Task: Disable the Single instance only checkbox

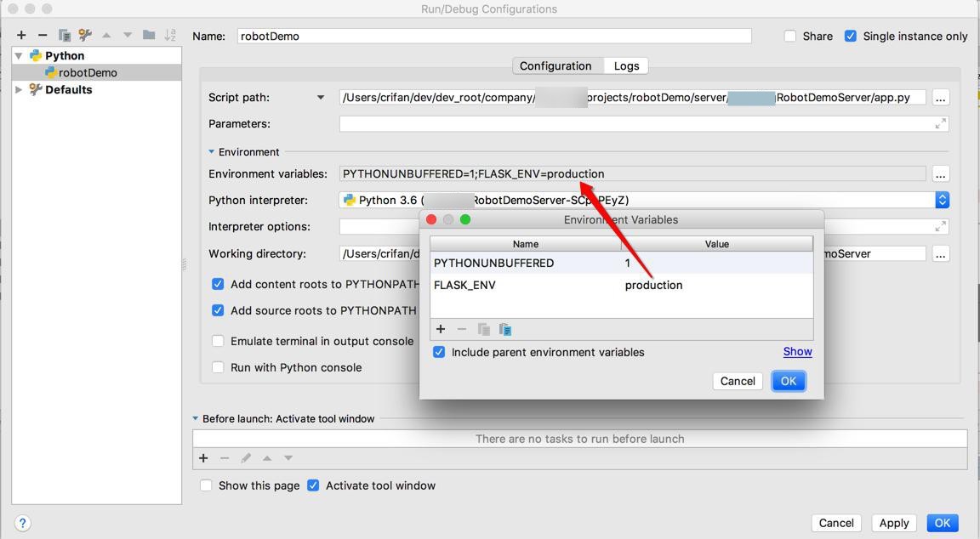Action: 850,36
